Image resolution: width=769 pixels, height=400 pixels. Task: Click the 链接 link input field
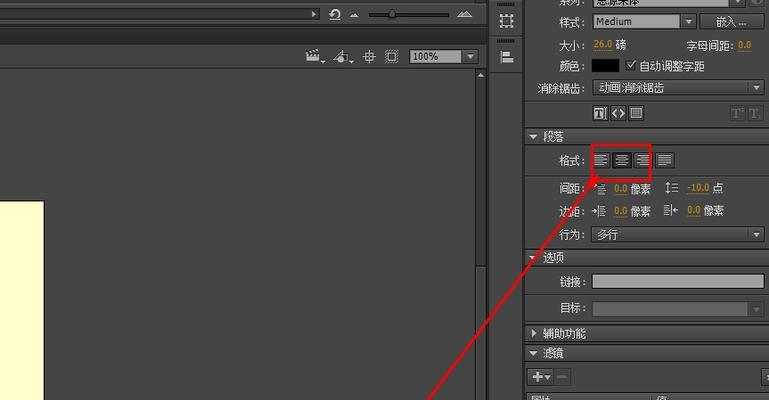pos(678,281)
